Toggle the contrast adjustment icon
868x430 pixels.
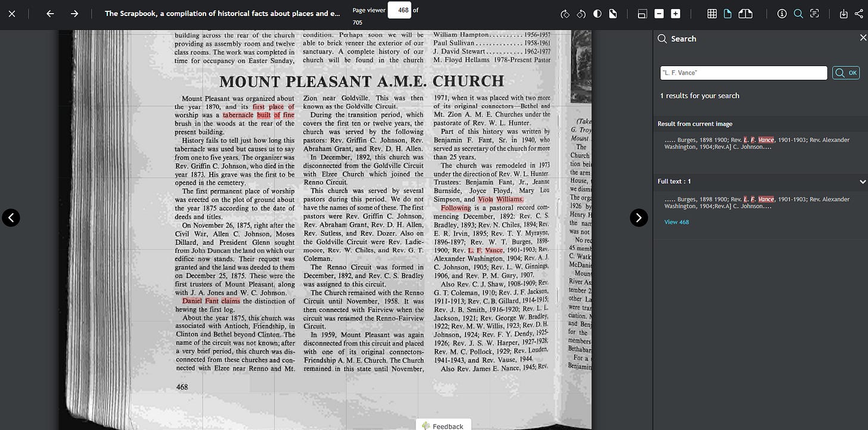[597, 14]
